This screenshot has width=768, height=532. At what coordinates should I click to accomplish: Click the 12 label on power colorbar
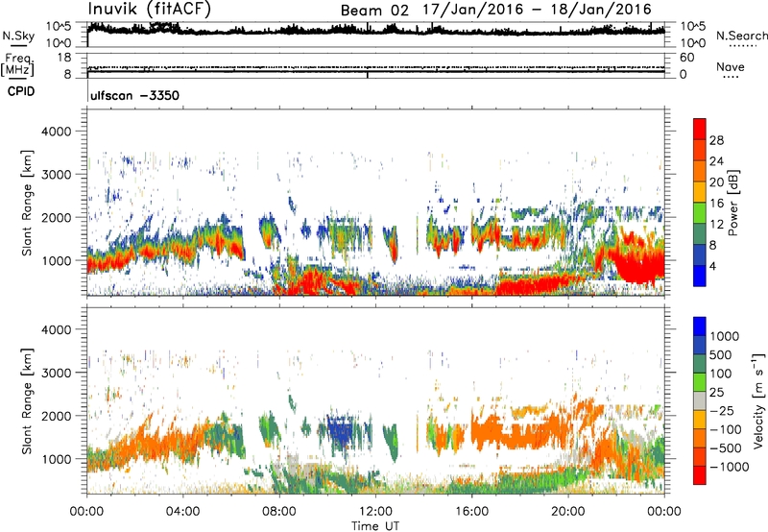[x=716, y=225]
